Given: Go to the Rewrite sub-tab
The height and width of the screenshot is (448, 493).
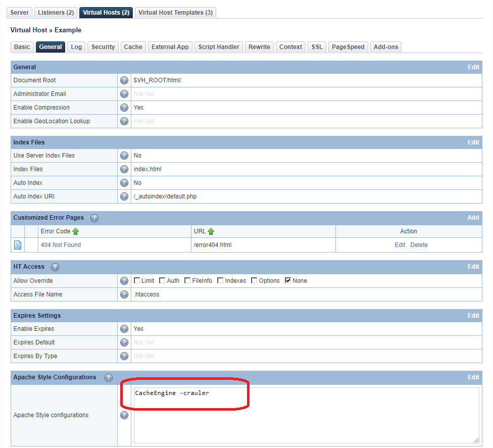Looking at the screenshot, I should [x=260, y=47].
